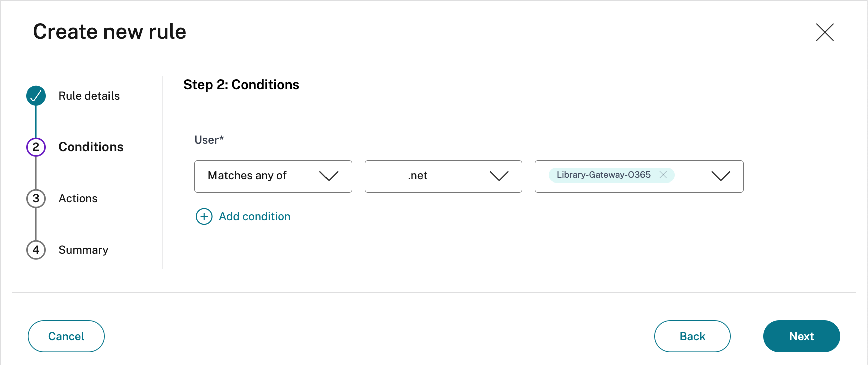Go to the Rule details step
Viewport: 868px width, 365px height.
[89, 96]
